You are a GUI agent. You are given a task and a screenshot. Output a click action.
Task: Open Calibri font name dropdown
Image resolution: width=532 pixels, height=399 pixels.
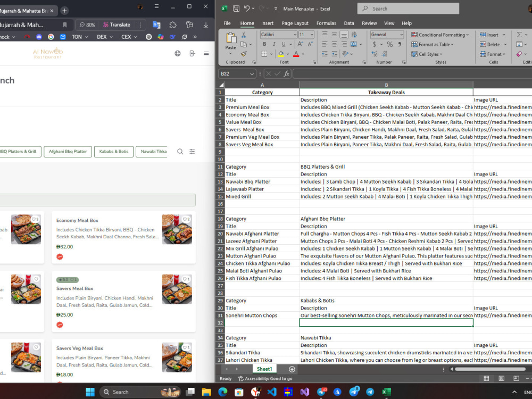(x=295, y=35)
